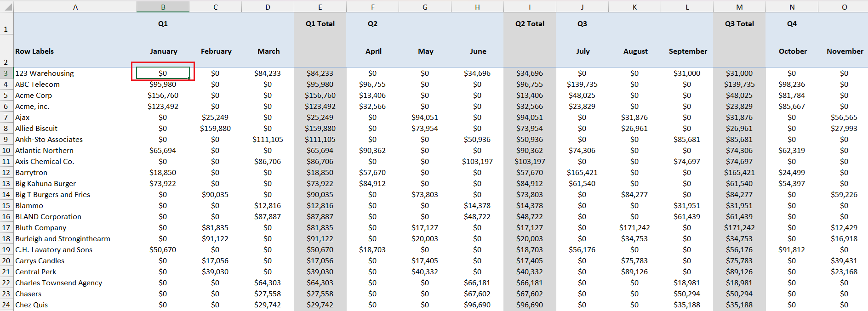Select the Bluth Company row label
Screen dimensions: 868x311
(x=40, y=227)
